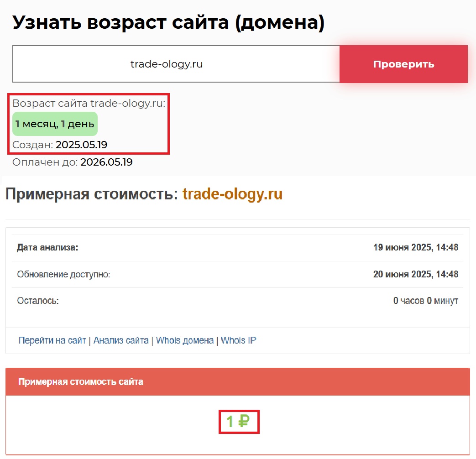The height and width of the screenshot is (459, 476).
Task: Select the value 19 июня 2025, 14:48
Action: [x=415, y=248]
